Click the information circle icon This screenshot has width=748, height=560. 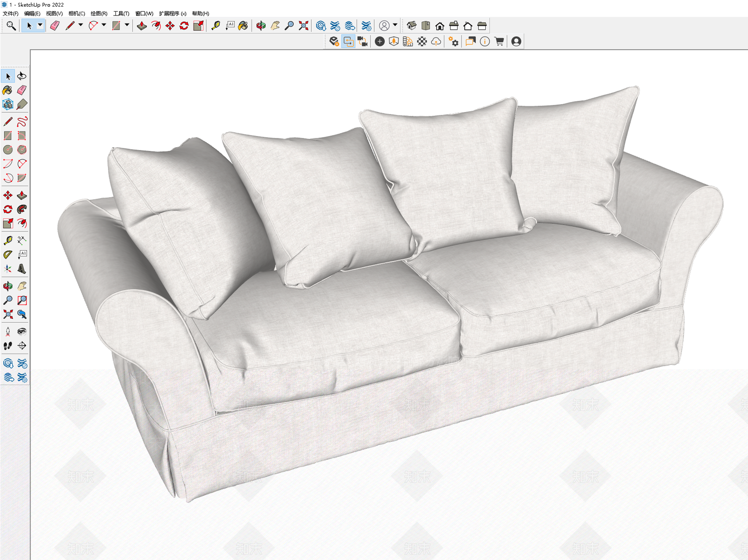click(x=485, y=42)
